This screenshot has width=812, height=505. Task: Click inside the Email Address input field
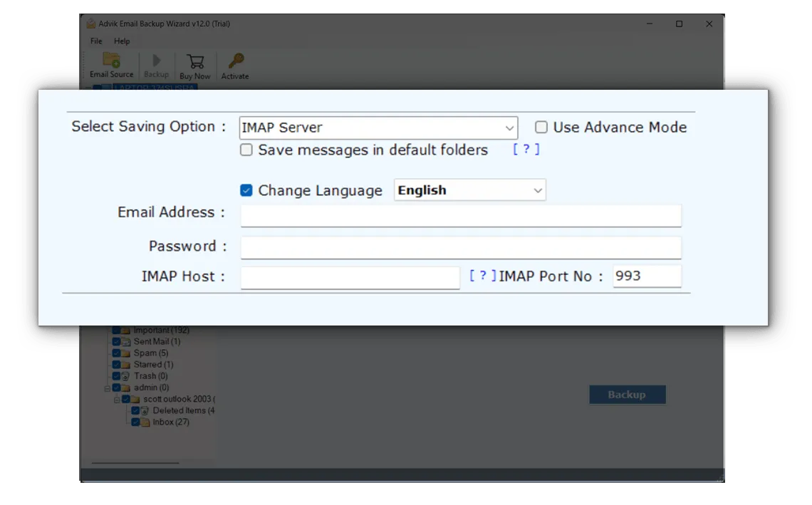coord(461,215)
